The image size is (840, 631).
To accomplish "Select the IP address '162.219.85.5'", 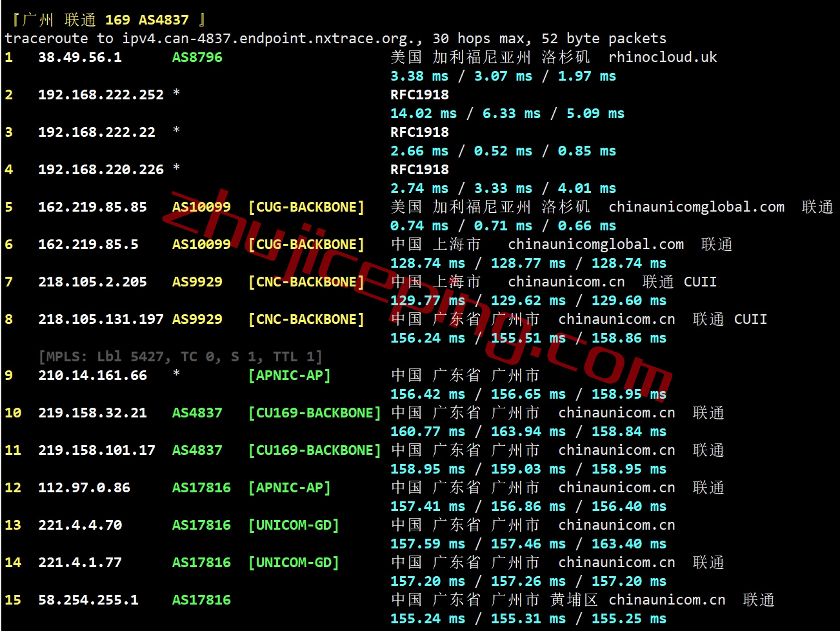I will (x=88, y=245).
